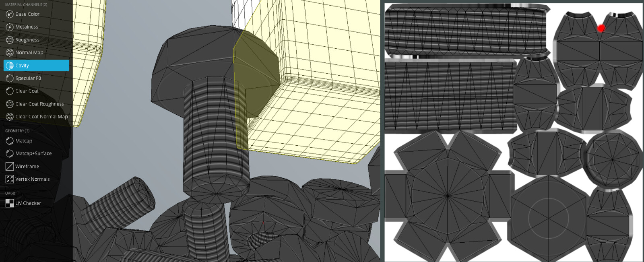
Task: Open the Matcap geometry view icon
Action: (x=10, y=141)
